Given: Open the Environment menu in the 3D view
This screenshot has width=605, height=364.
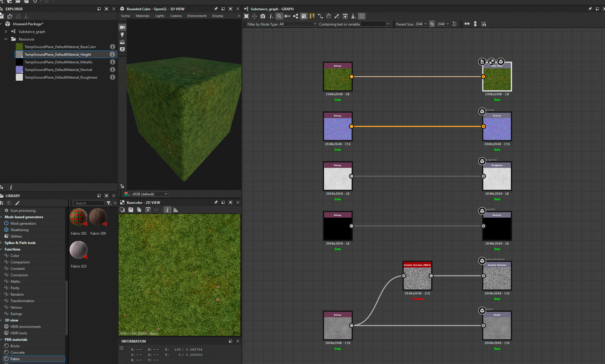Looking at the screenshot, I should click(196, 16).
